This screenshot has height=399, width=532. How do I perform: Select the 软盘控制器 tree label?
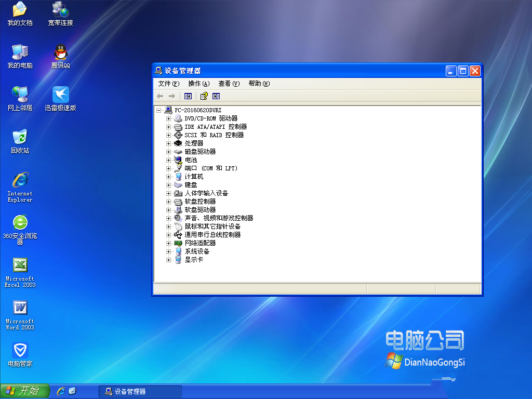[200, 202]
